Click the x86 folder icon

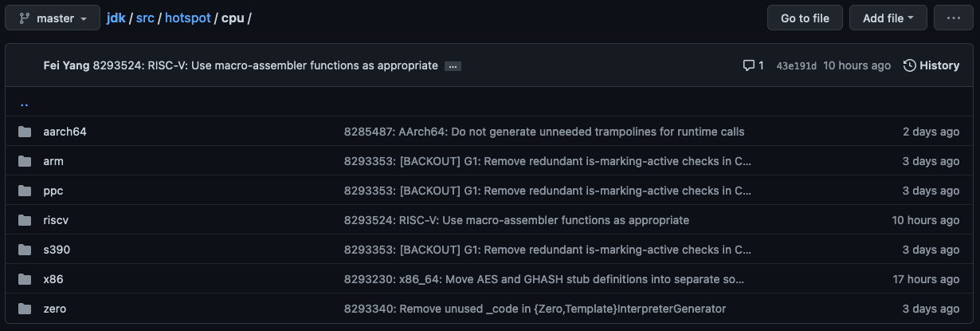click(x=25, y=279)
